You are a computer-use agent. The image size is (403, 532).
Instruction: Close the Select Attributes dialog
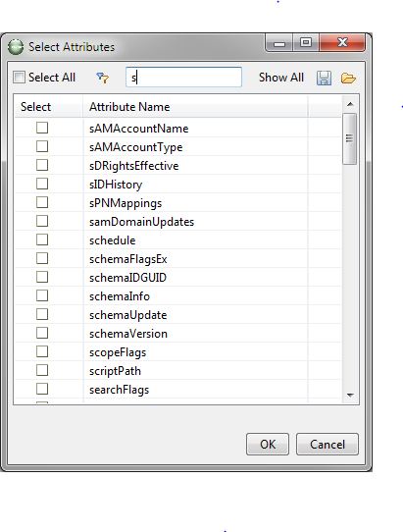tap(342, 42)
